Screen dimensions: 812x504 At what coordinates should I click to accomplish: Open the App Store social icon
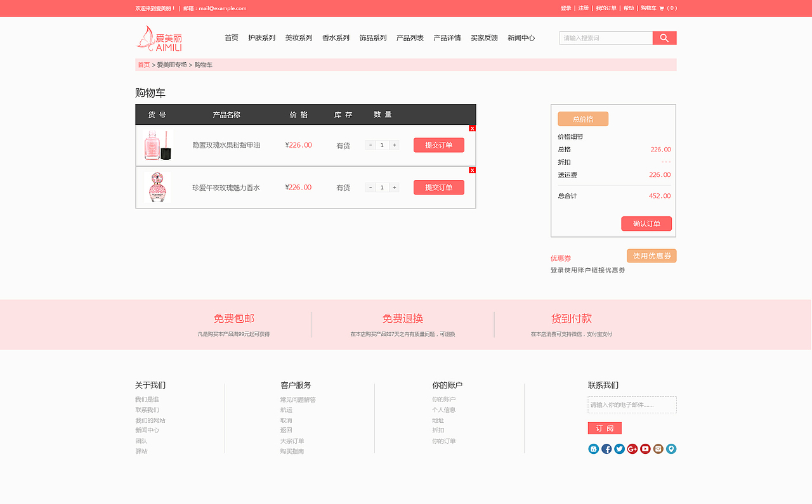pos(594,449)
